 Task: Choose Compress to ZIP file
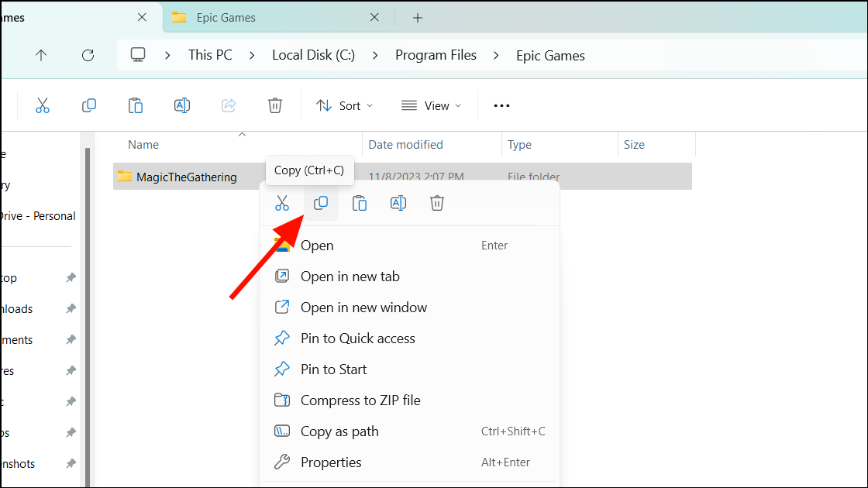click(x=360, y=400)
